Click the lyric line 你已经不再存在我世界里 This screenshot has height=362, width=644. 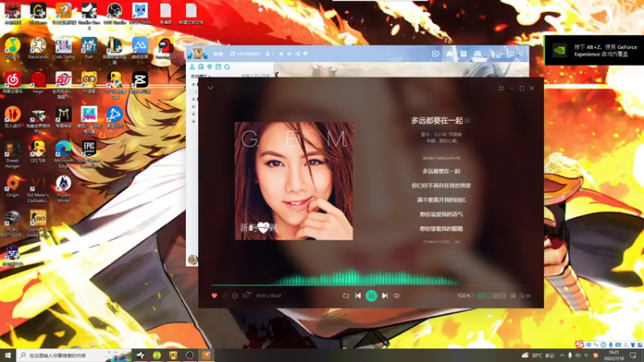pos(441,186)
